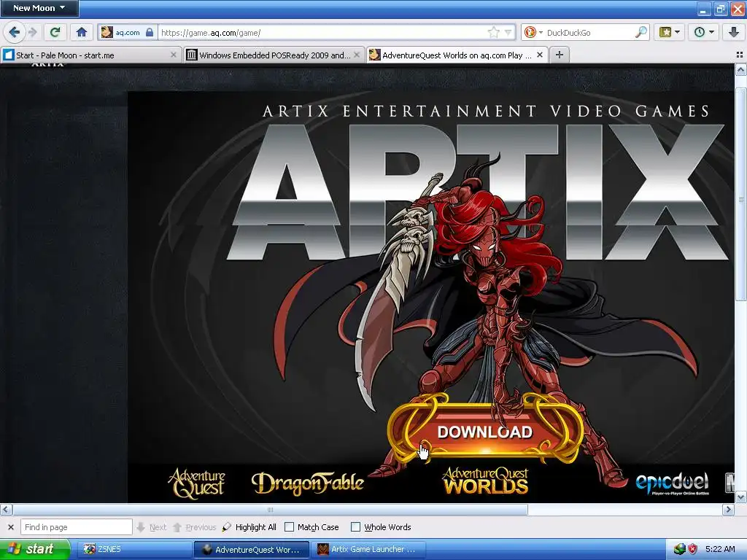Select AdventureQuest Worlds taskbar window button
The width and height of the screenshot is (747, 560).
pyautogui.click(x=252, y=550)
